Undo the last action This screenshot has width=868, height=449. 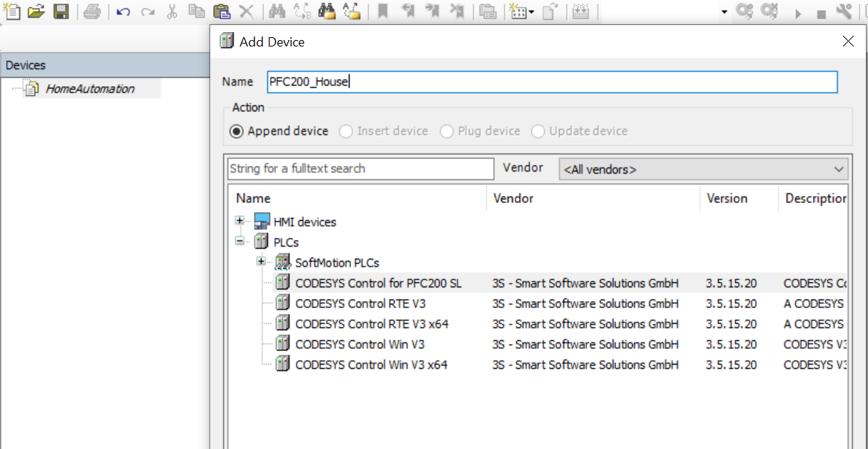(x=123, y=12)
